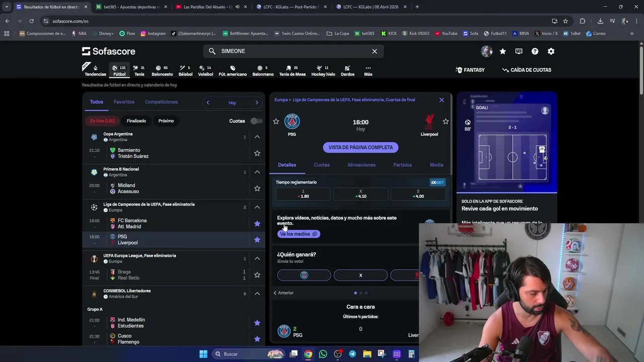Collapse the Copa Argentina group

(x=257, y=137)
